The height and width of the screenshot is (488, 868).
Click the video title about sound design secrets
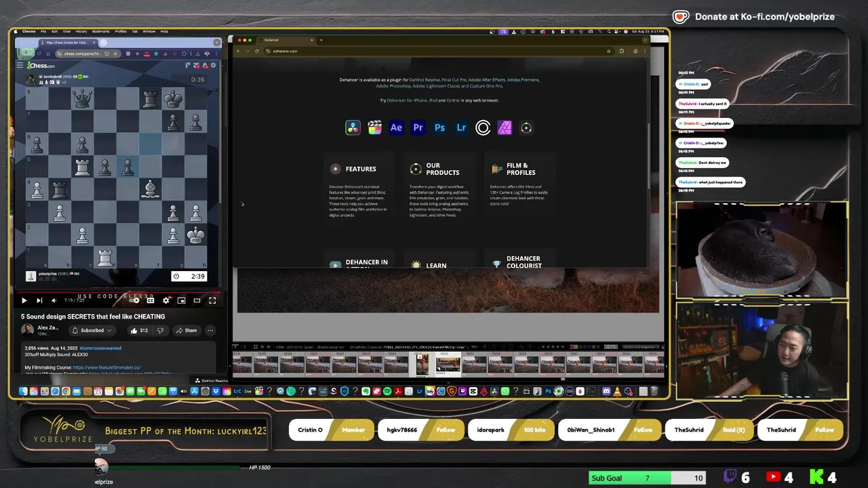point(93,317)
